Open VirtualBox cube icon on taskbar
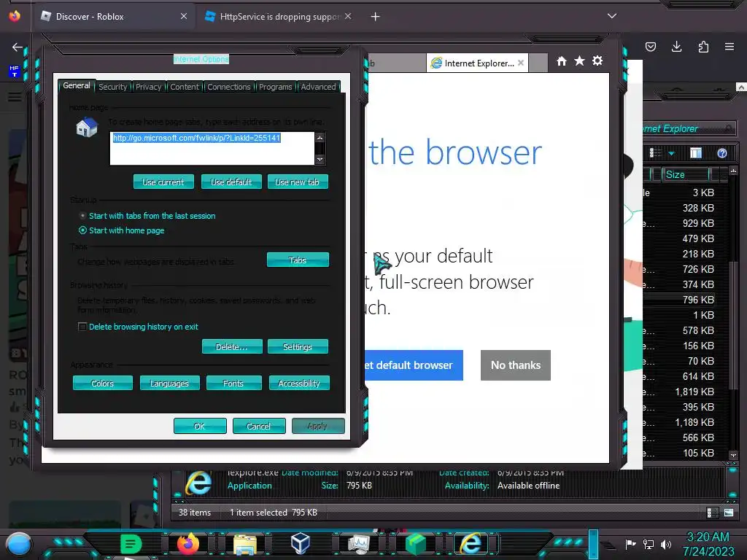This screenshot has width=747, height=560. point(301,543)
